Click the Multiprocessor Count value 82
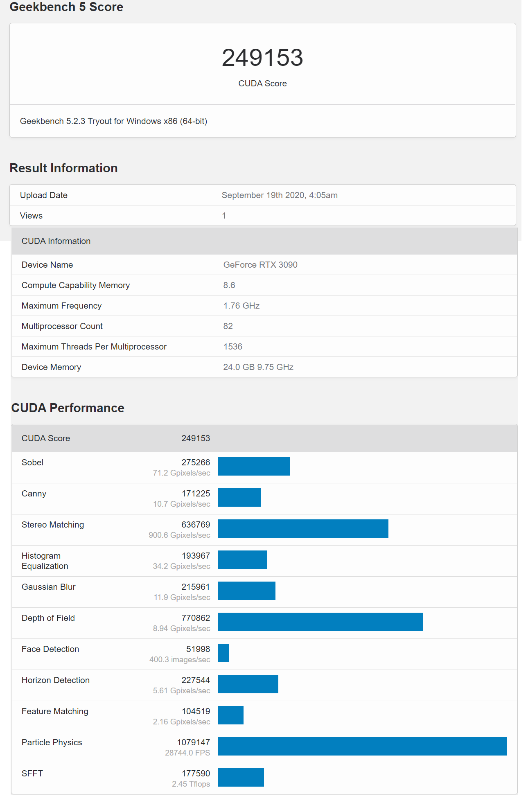This screenshot has height=812, width=528. tap(228, 326)
